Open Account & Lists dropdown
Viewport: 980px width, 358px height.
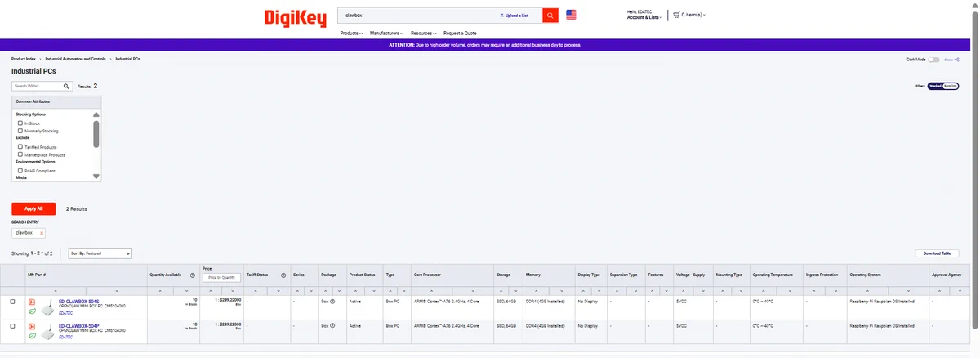pyautogui.click(x=644, y=17)
